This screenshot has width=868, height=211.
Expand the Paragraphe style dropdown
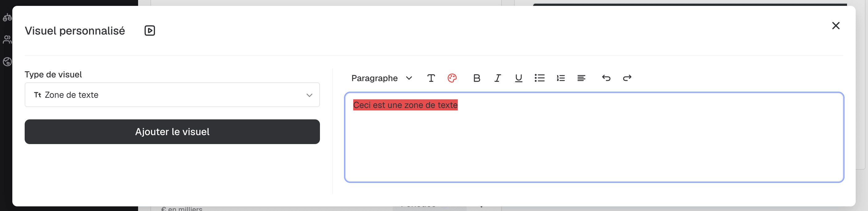[381, 78]
